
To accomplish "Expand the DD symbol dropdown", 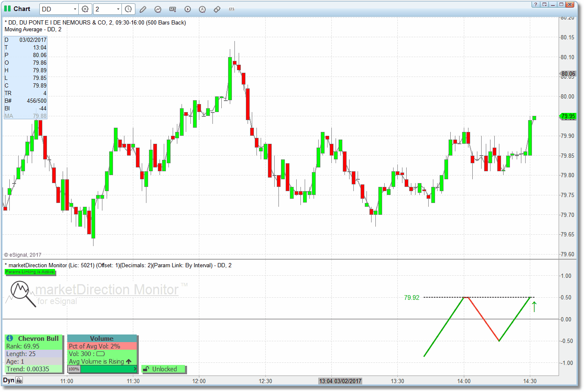I will pyautogui.click(x=75, y=9).
